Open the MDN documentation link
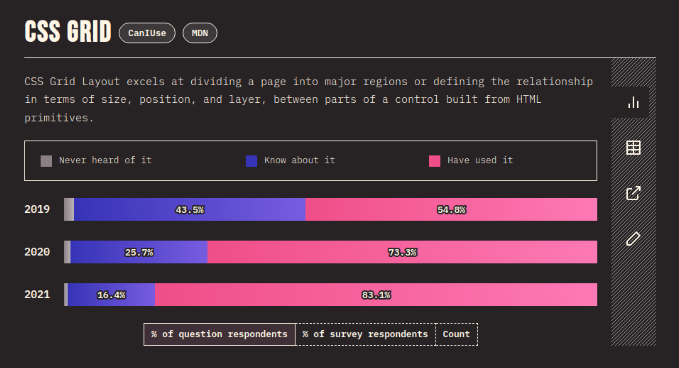Image resolution: width=679 pixels, height=368 pixels. (x=200, y=33)
